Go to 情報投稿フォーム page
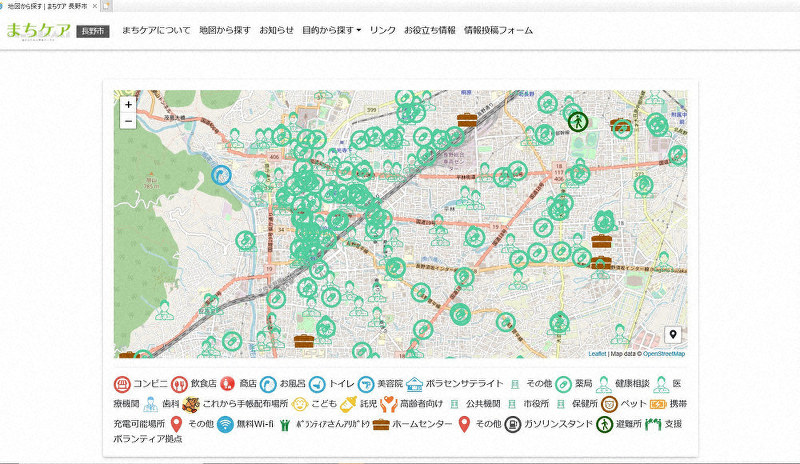The image size is (800, 464). [498, 30]
